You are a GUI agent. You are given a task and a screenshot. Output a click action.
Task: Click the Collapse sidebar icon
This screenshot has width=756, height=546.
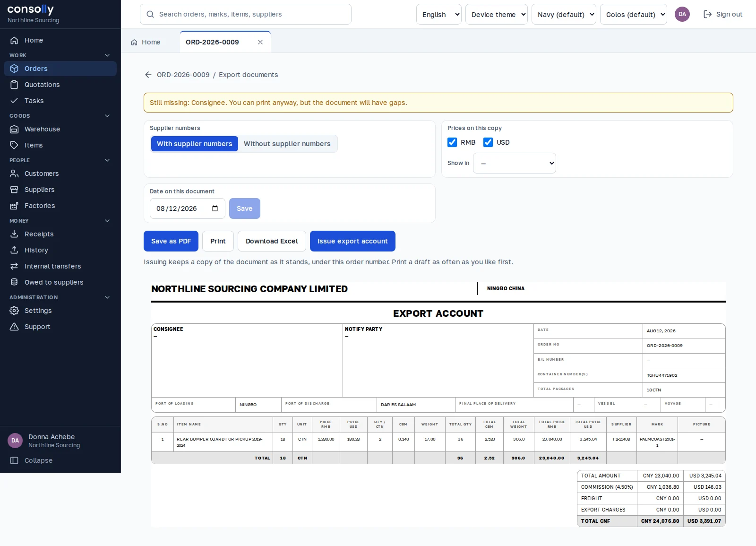(x=14, y=460)
